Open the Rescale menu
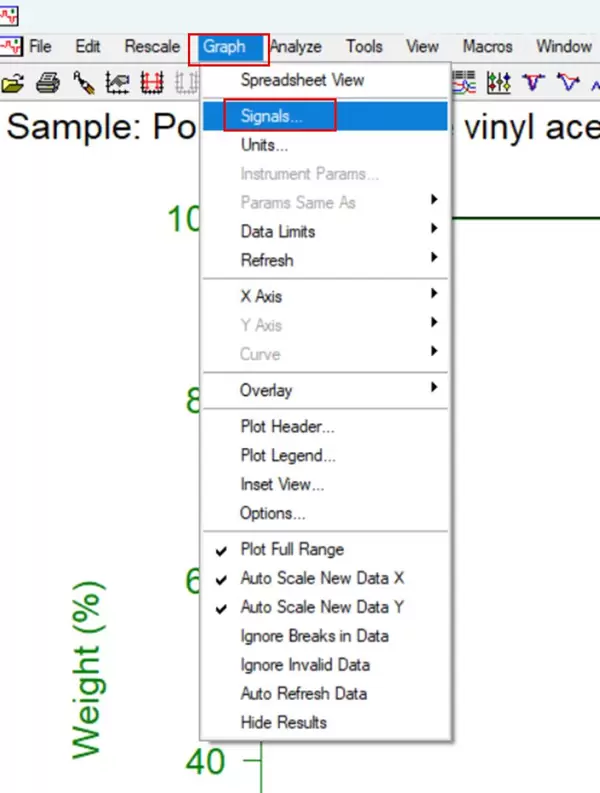The width and height of the screenshot is (600, 793). point(152,46)
